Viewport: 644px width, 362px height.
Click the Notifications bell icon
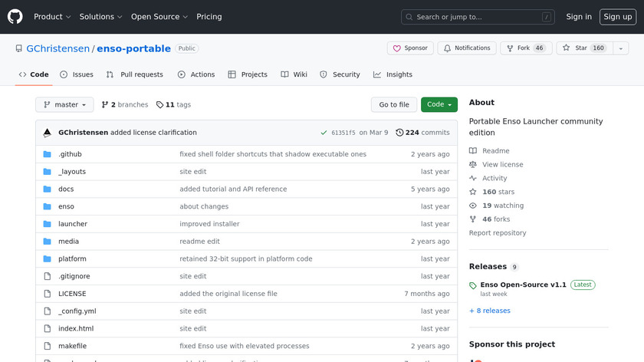tap(446, 48)
